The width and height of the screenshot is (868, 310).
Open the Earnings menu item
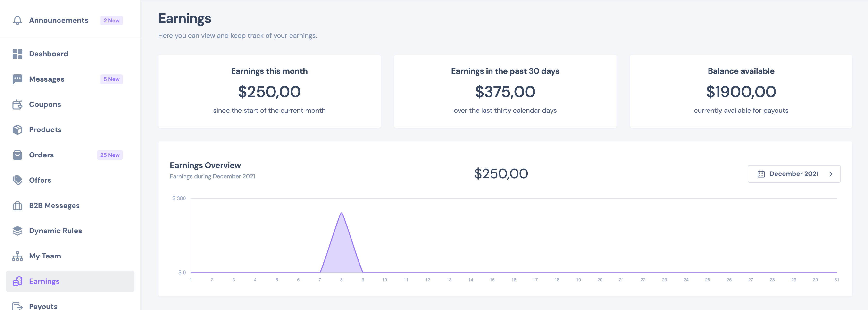tap(44, 281)
